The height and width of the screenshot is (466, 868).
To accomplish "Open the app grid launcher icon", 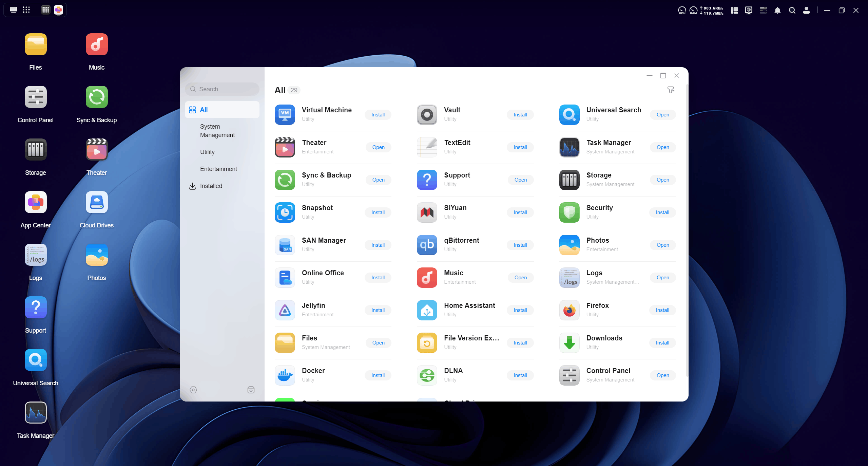I will coord(26,10).
